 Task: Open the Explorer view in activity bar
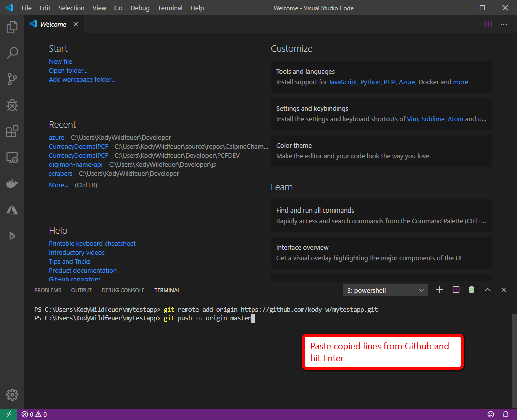point(12,27)
